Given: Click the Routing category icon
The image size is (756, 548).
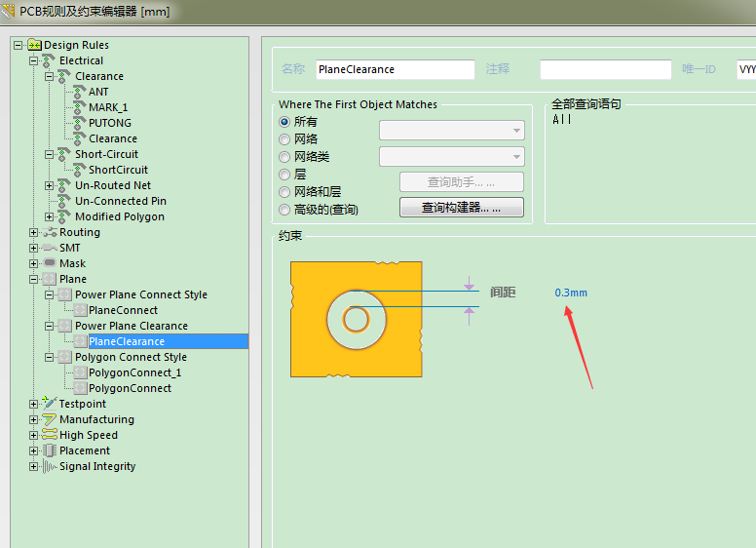Looking at the screenshot, I should (x=50, y=232).
